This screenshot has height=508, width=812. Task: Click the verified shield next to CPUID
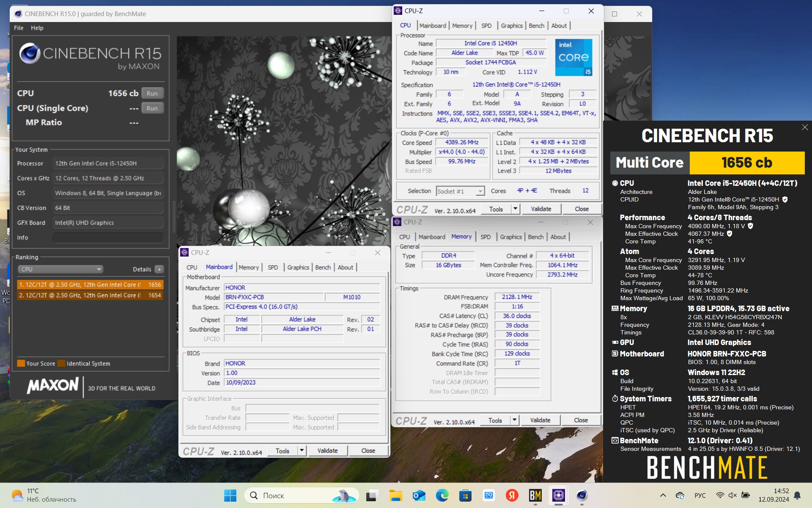785,199
